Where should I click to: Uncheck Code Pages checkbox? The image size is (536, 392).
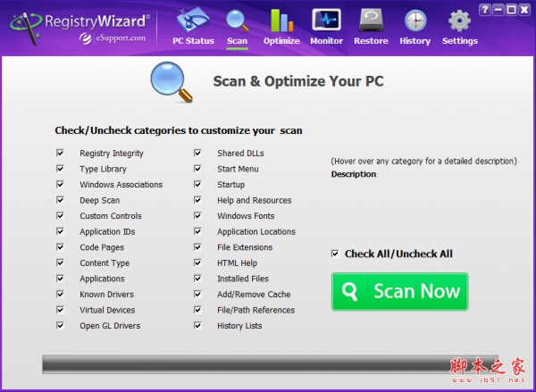[x=61, y=246]
